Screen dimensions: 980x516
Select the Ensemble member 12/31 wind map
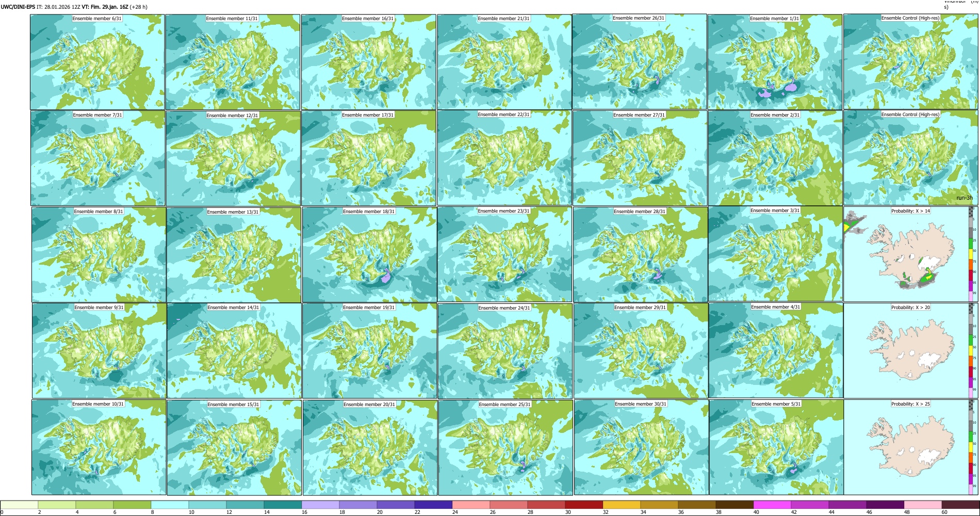[x=233, y=158]
